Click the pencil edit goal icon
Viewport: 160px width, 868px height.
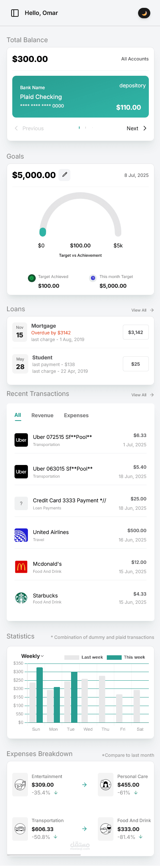[x=65, y=175]
